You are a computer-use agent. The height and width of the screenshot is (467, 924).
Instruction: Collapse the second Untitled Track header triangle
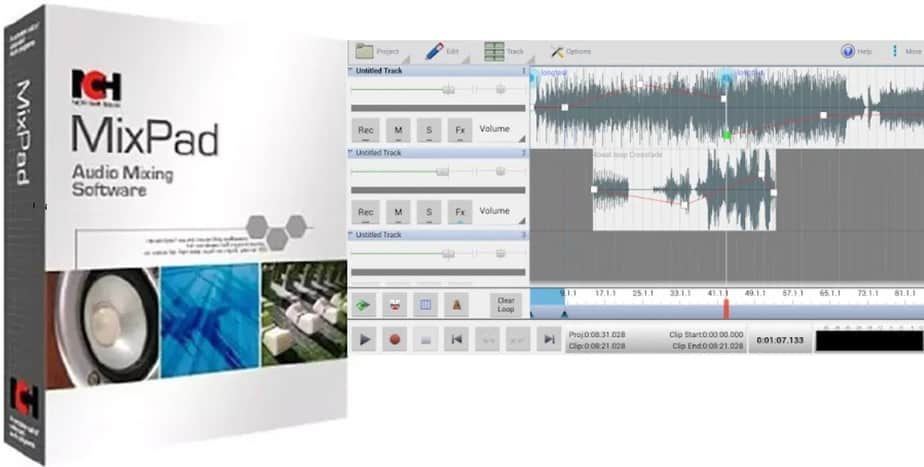[351, 153]
